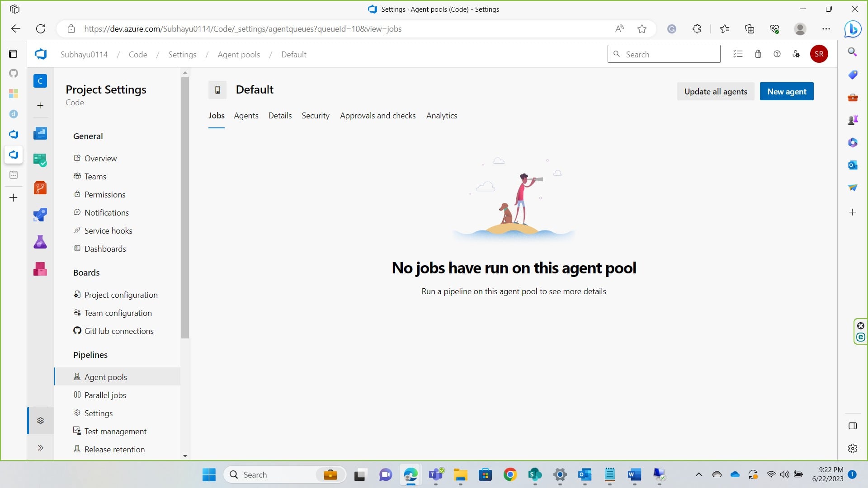
Task: Expand the left navigation with double chevron
Action: (40, 448)
